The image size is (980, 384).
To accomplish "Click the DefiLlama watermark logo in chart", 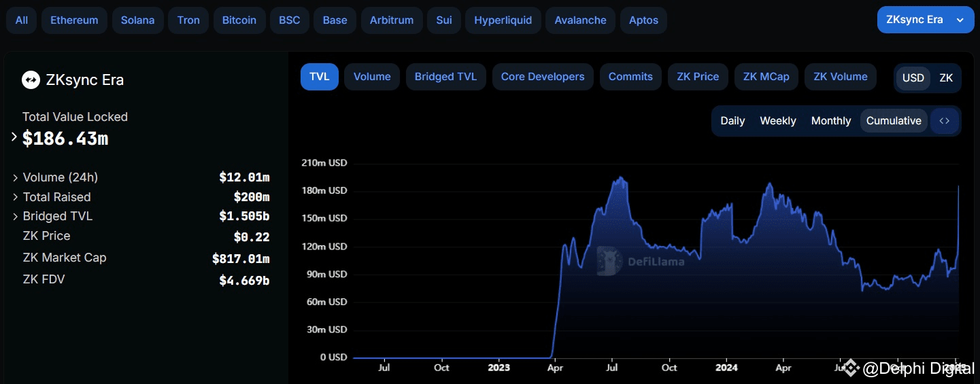I will pyautogui.click(x=609, y=261).
